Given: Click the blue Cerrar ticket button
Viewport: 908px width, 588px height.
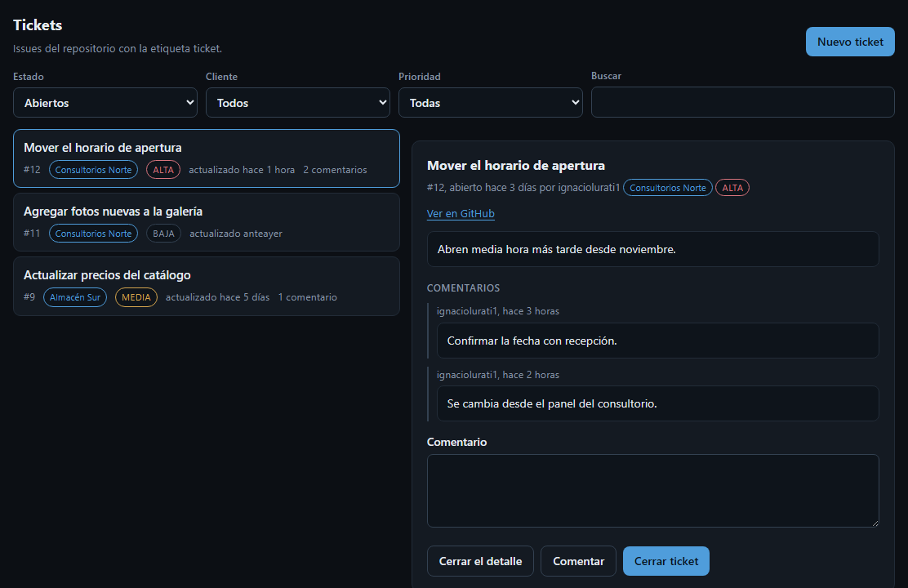Looking at the screenshot, I should coord(666,561).
